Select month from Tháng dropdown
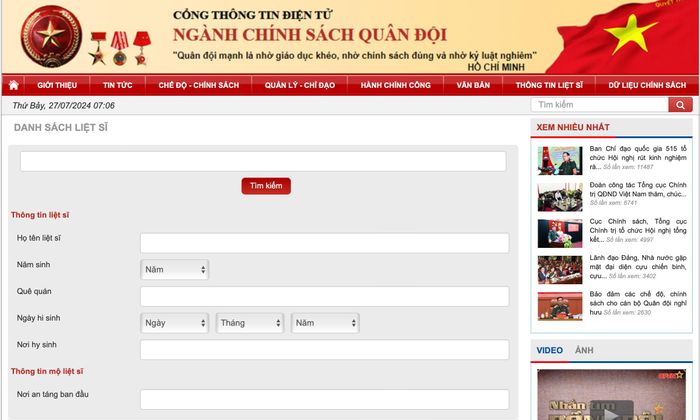 point(250,323)
